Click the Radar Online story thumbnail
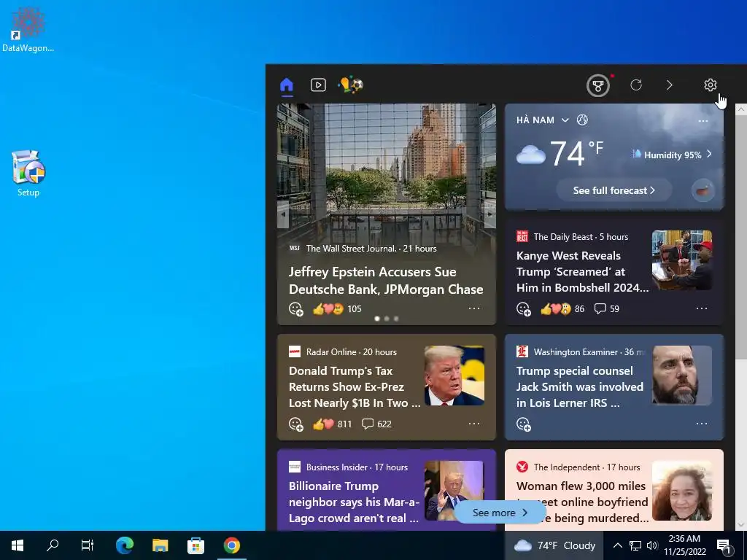 click(x=454, y=376)
